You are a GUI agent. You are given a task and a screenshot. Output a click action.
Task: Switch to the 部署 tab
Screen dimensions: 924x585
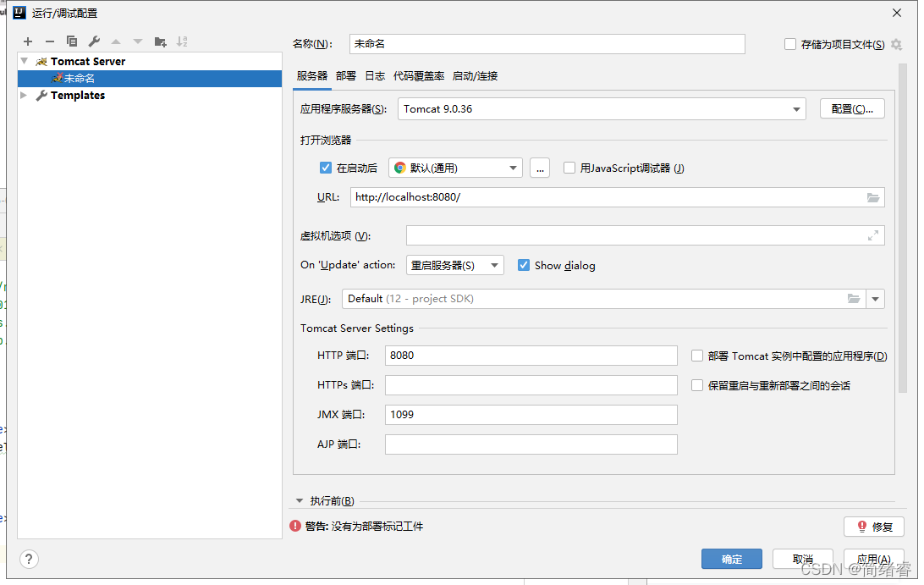pyautogui.click(x=346, y=75)
